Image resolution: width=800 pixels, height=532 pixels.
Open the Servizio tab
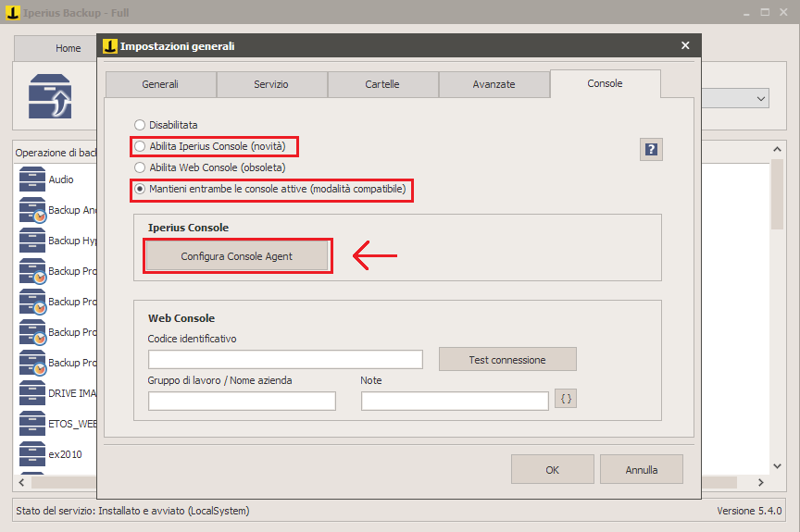[271, 84]
